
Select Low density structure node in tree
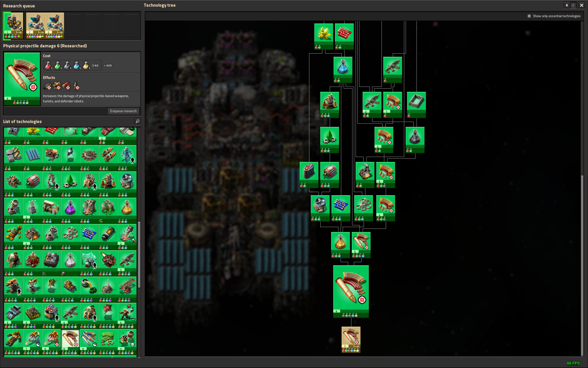tap(364, 208)
